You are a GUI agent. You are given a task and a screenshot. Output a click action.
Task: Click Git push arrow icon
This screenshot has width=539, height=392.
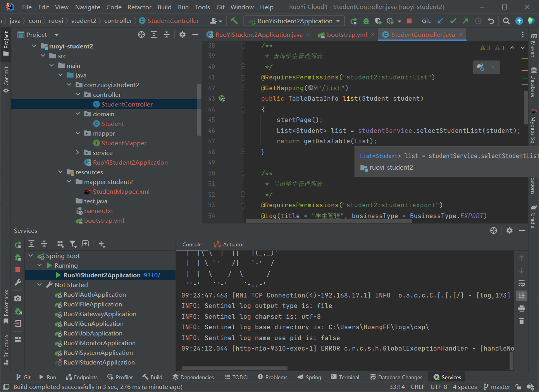coord(465,21)
